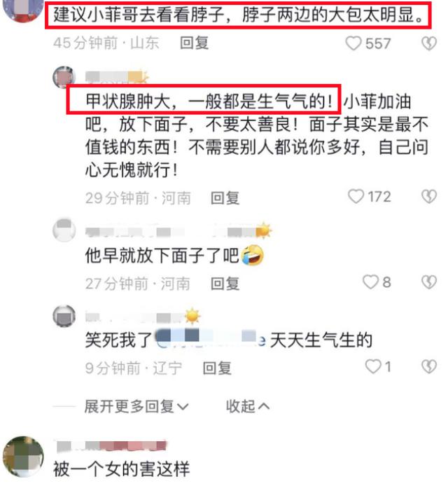
Task: Reply to the 29分钟前 河南 comment
Action: [225, 197]
